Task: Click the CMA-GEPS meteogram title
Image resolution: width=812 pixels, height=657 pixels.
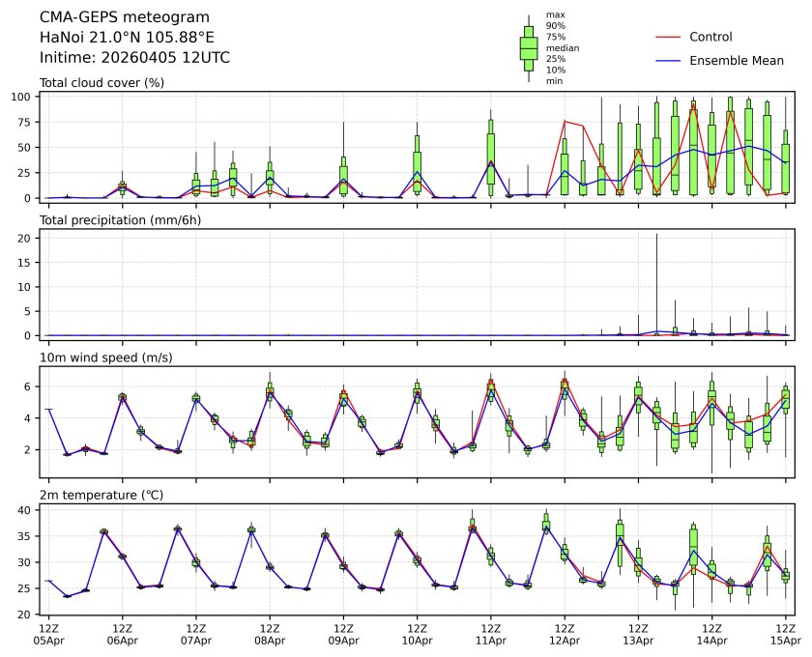Action: coord(110,17)
